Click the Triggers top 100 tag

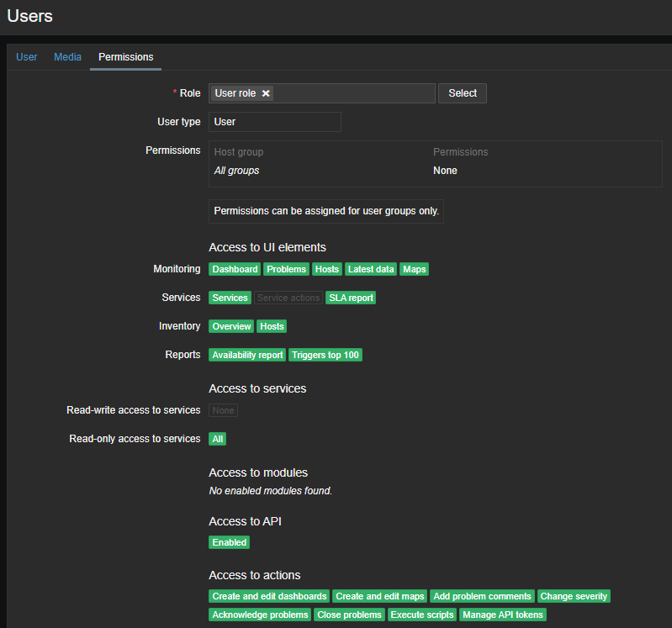(325, 355)
